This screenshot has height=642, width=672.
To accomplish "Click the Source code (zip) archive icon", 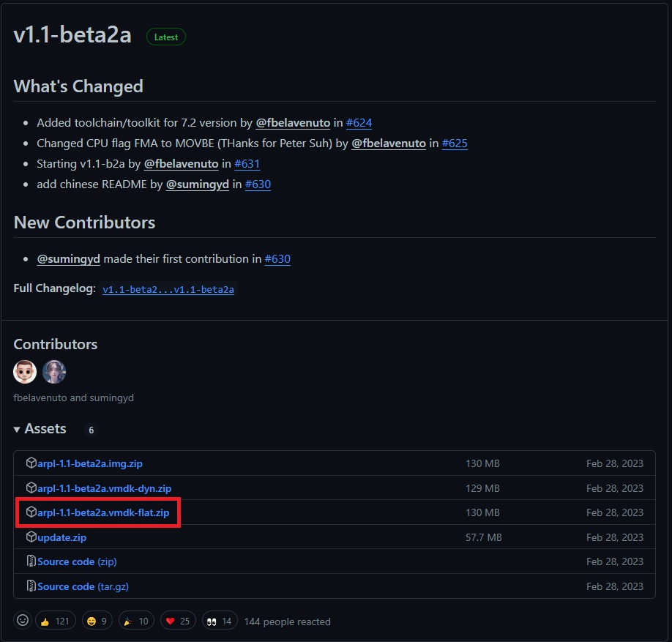I will tap(31, 561).
